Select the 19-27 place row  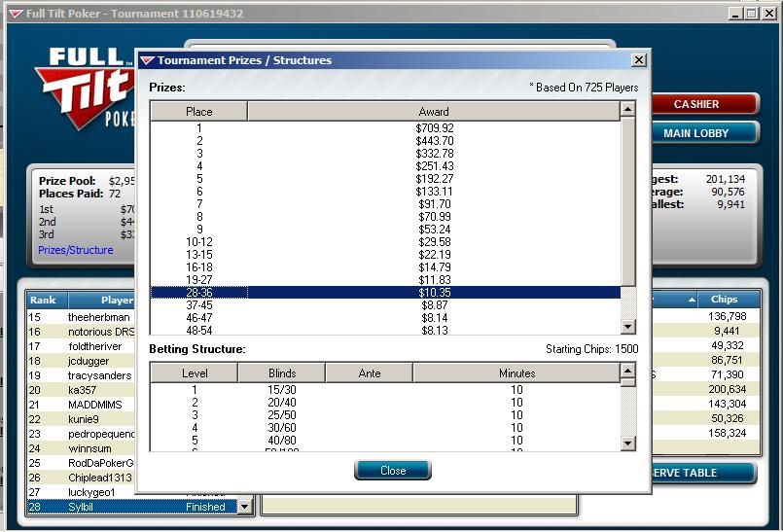(x=385, y=280)
